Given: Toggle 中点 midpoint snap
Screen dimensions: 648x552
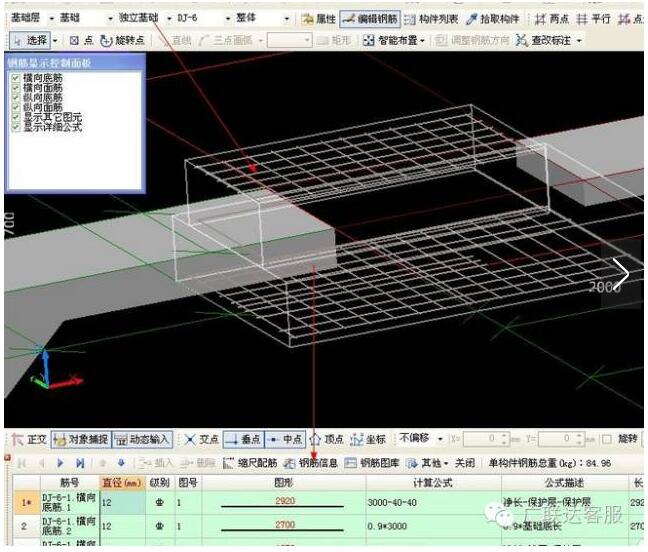Looking at the screenshot, I should (285, 440).
